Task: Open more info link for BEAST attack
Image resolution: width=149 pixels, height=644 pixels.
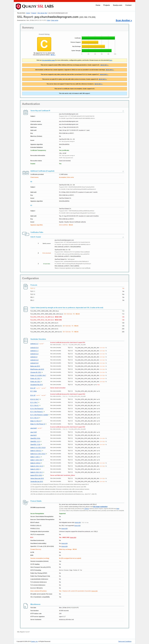Action: [x=78, y=522]
